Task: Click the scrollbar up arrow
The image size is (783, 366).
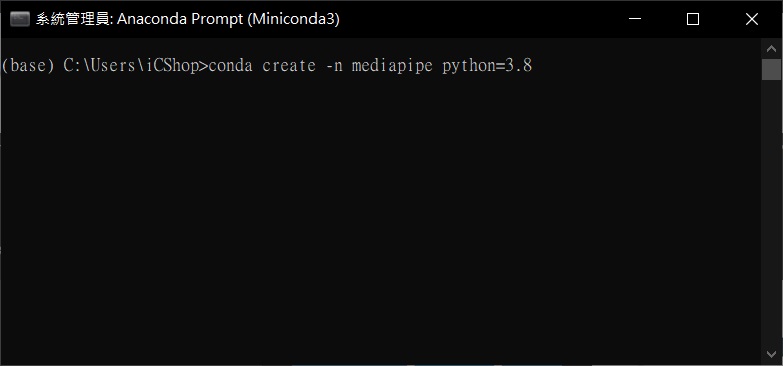Action: 771,49
